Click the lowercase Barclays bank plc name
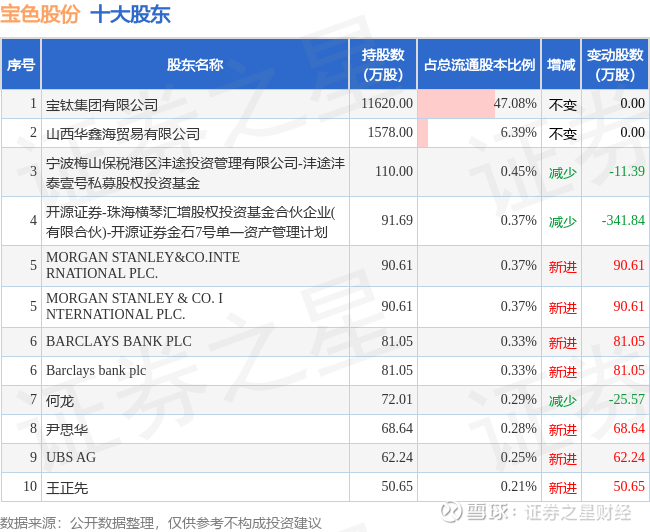The height and width of the screenshot is (532, 650). (x=96, y=370)
